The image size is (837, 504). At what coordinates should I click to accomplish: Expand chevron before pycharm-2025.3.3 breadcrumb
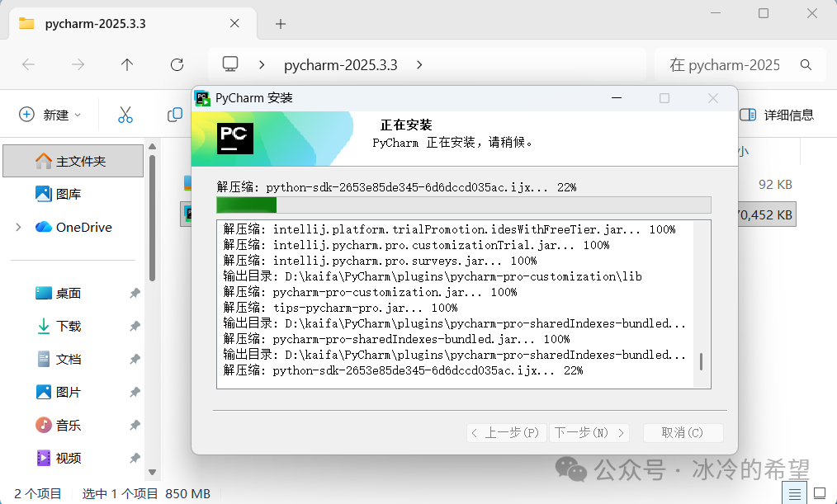click(x=262, y=65)
